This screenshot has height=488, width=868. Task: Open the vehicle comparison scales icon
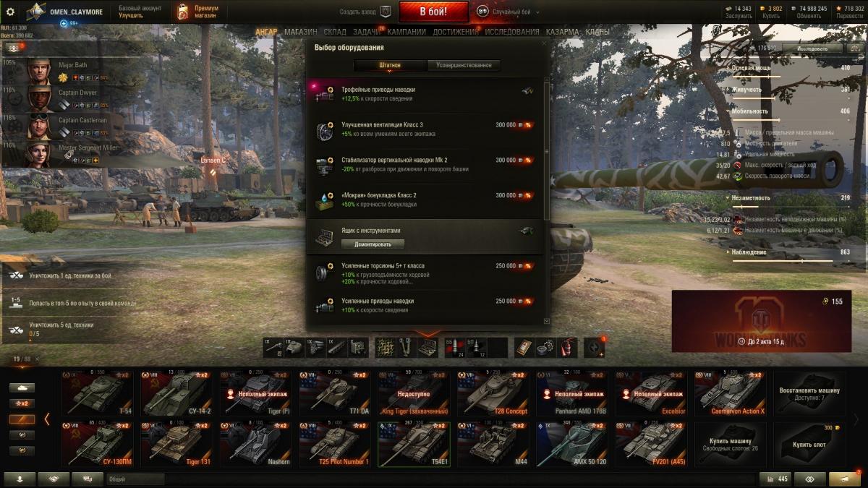click(x=809, y=479)
